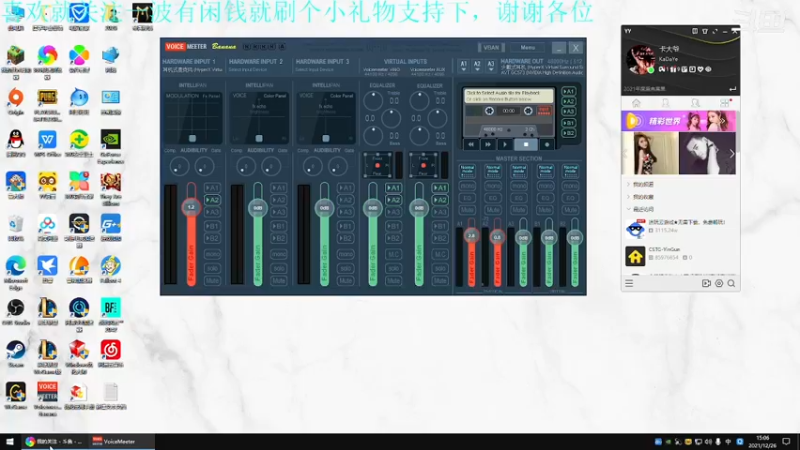Enable recorder output to B2
800x450 pixels.
[568, 133]
